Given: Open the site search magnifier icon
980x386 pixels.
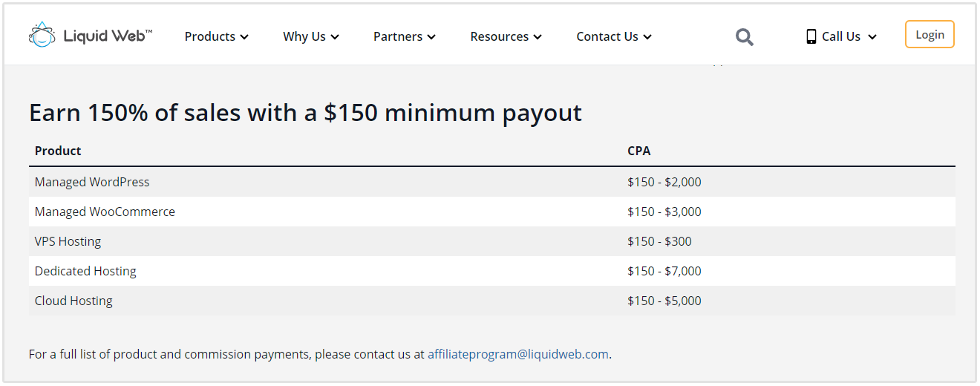Looking at the screenshot, I should point(745,36).
